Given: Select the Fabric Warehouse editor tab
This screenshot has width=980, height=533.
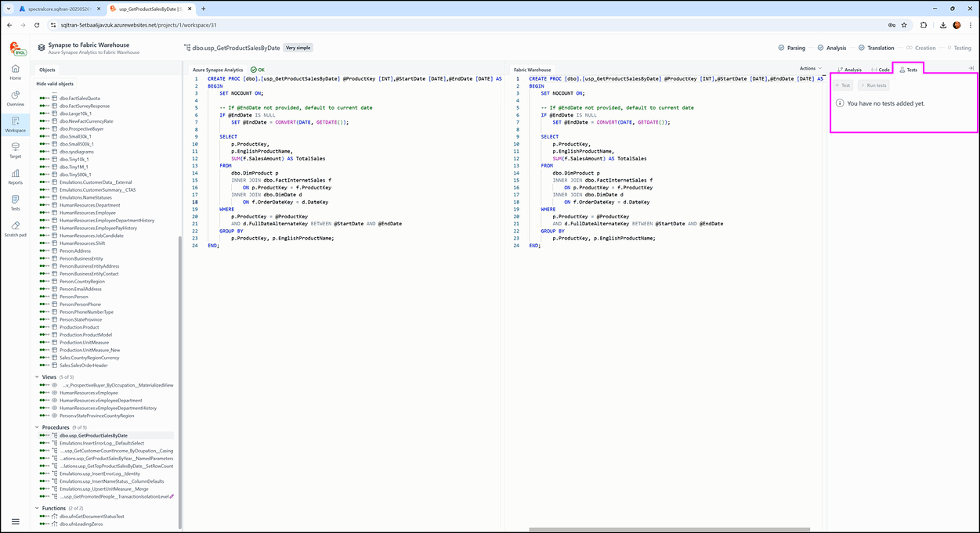Looking at the screenshot, I should [533, 70].
